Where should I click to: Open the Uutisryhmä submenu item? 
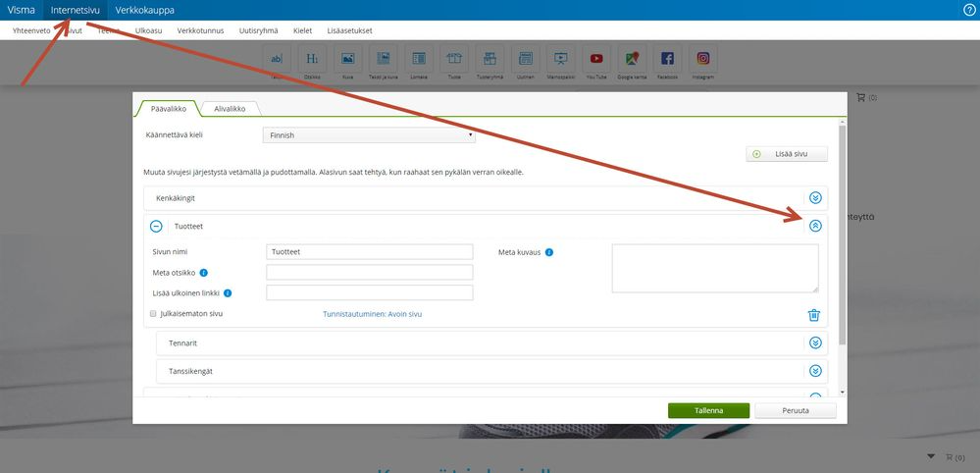tap(258, 30)
